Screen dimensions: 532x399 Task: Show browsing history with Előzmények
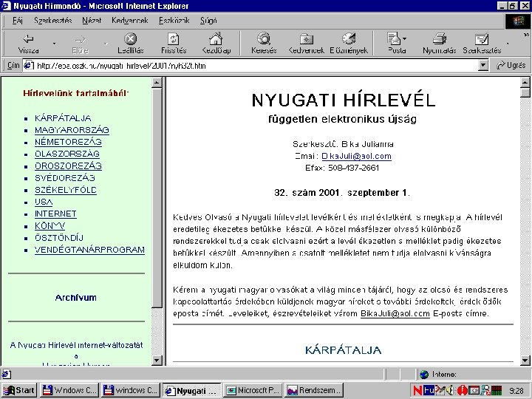click(349, 44)
